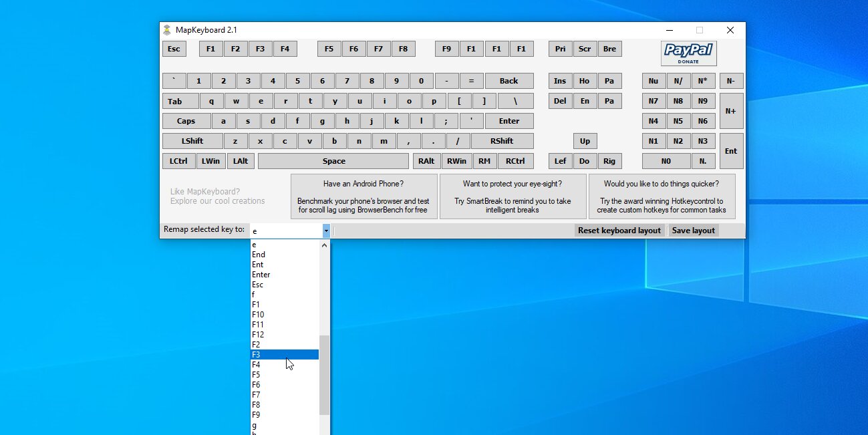Click the PayPal Donate button
Screen dimensions: 868x435
(688, 53)
